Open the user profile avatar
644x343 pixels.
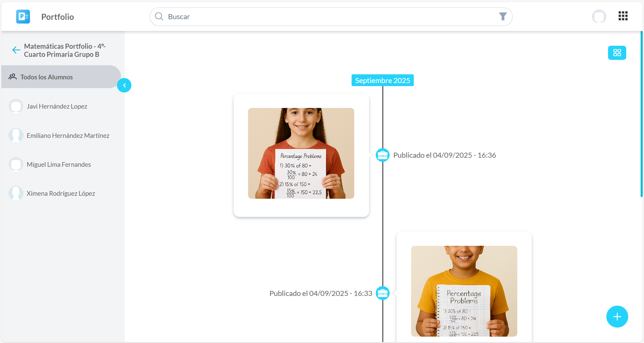[x=599, y=16]
